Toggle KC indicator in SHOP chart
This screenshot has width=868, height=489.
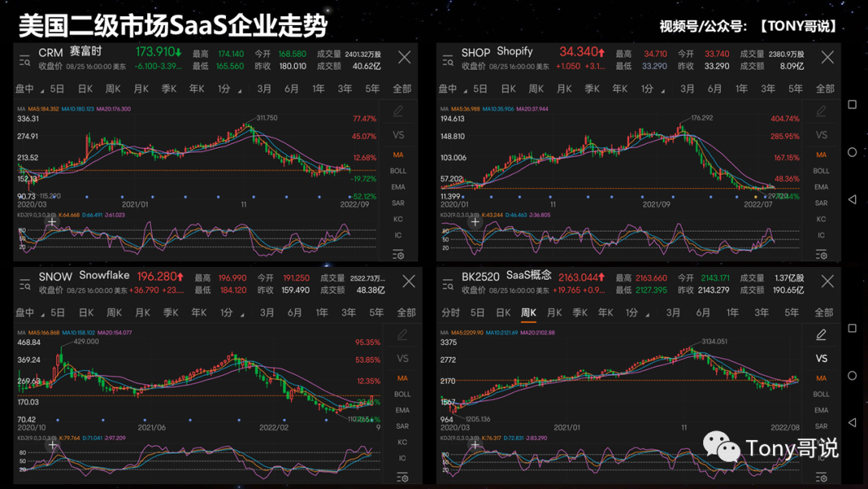click(x=821, y=219)
